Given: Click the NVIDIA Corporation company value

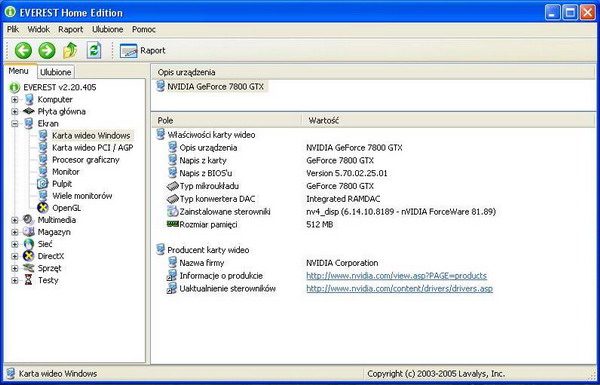Looking at the screenshot, I should tap(342, 263).
